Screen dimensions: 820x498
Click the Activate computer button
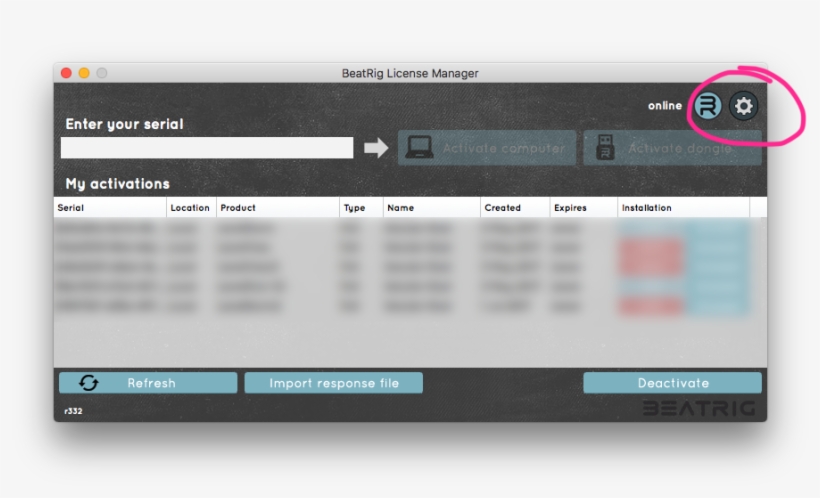point(487,148)
